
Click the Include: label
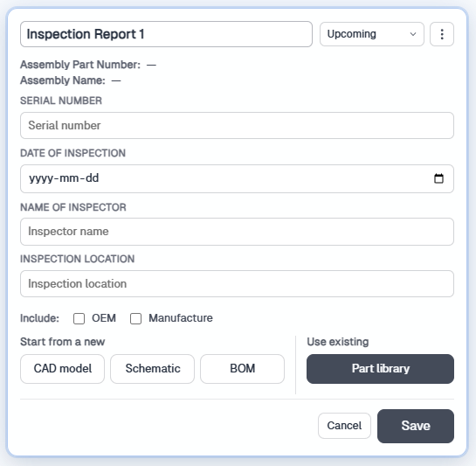tap(40, 318)
